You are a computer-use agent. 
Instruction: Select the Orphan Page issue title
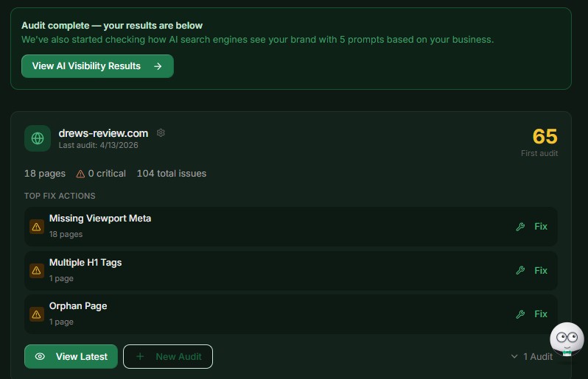tap(78, 306)
